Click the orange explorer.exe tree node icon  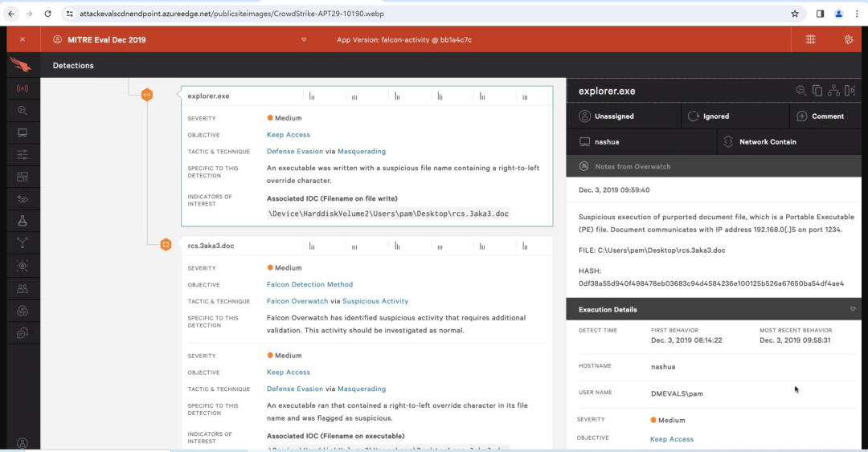pyautogui.click(x=147, y=96)
